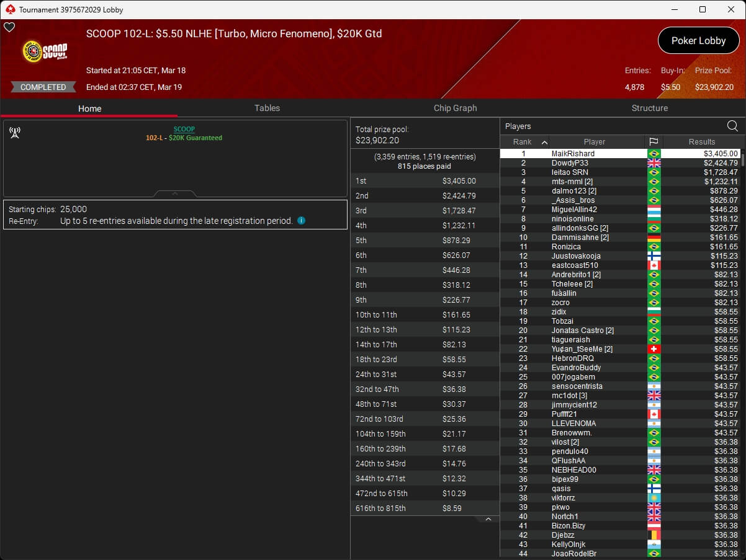The height and width of the screenshot is (560, 746).
Task: Click the PokerStars icon in title bar
Action: (9, 9)
